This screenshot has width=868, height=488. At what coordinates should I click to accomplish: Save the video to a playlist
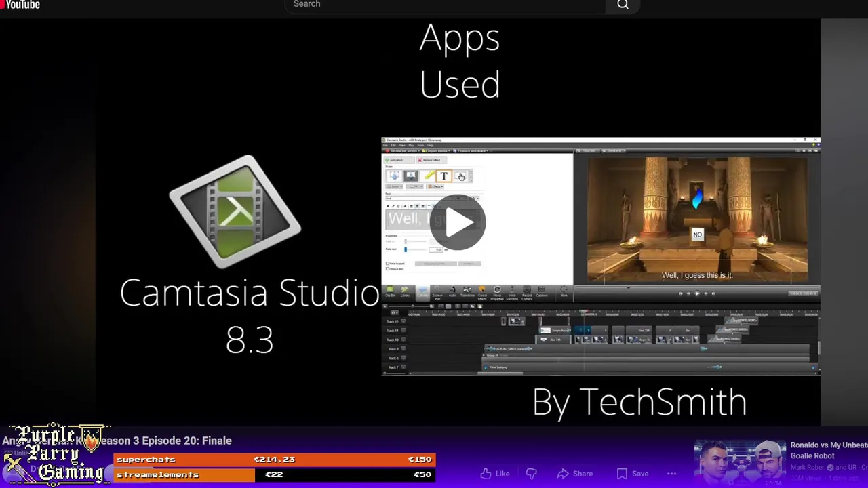tap(633, 474)
